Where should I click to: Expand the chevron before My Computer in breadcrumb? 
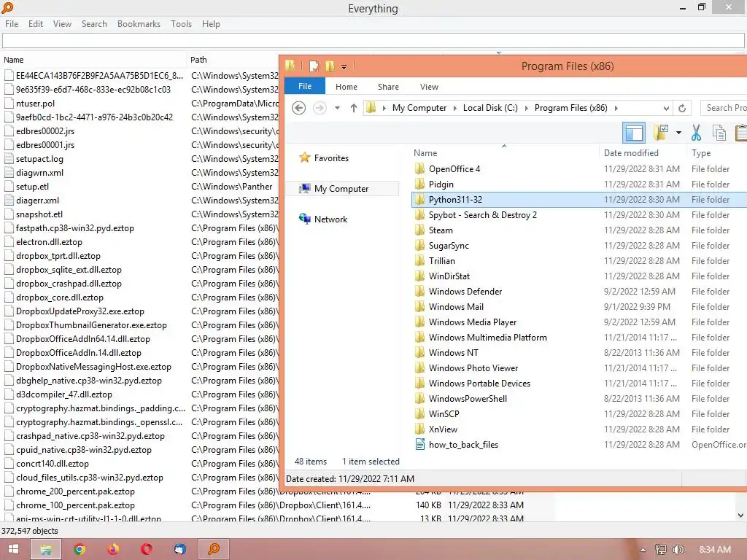click(x=384, y=108)
